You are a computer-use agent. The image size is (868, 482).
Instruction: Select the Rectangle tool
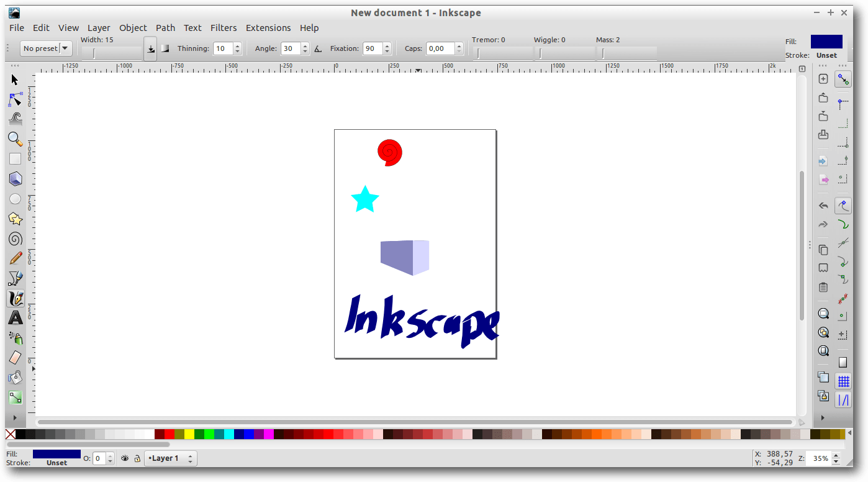point(16,159)
